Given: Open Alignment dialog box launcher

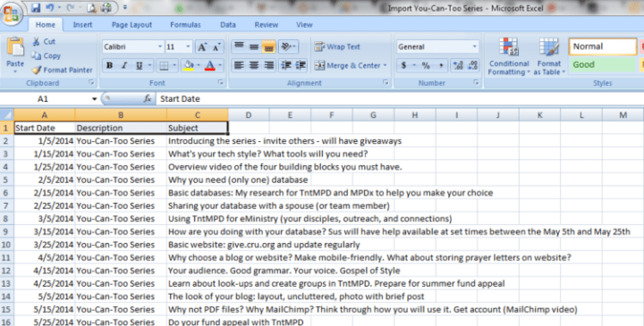Looking at the screenshot, I should pyautogui.click(x=386, y=83).
